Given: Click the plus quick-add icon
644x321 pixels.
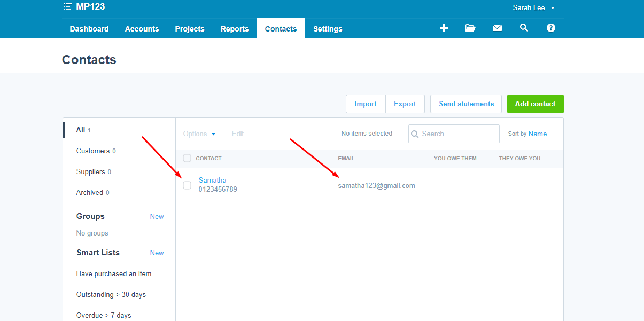Looking at the screenshot, I should point(444,28).
